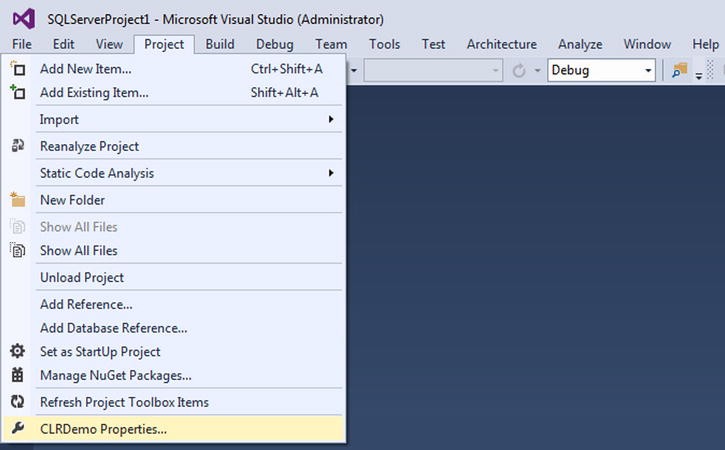Select Refresh Project Toolbox Items
The image size is (725, 450).
pos(174,402)
